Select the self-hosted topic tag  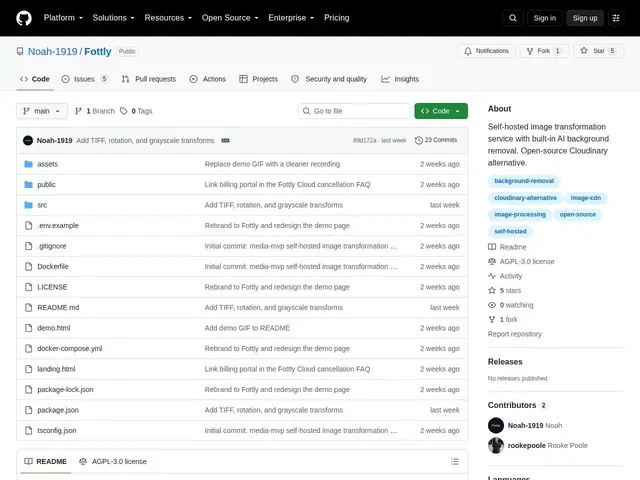tap(510, 231)
